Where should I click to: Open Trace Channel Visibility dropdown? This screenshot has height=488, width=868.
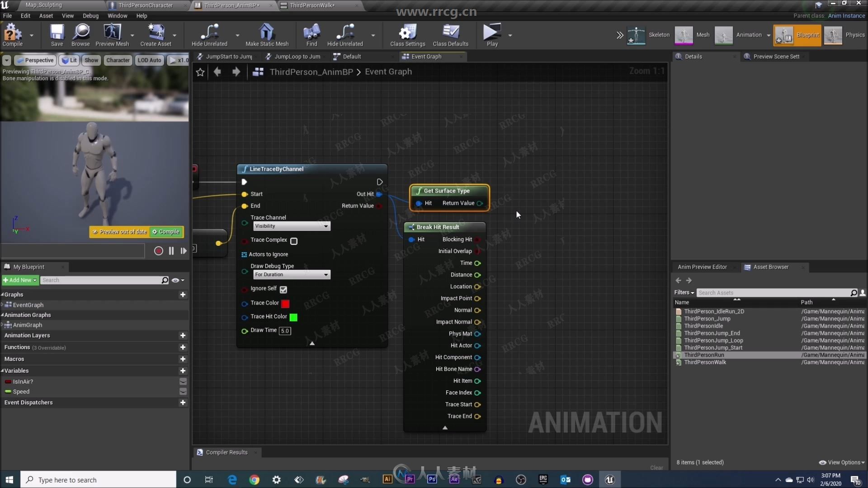(x=292, y=226)
